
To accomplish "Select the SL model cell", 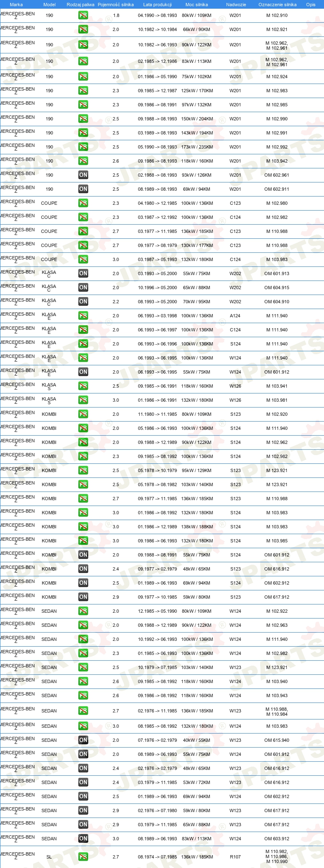I will click(x=49, y=857).
